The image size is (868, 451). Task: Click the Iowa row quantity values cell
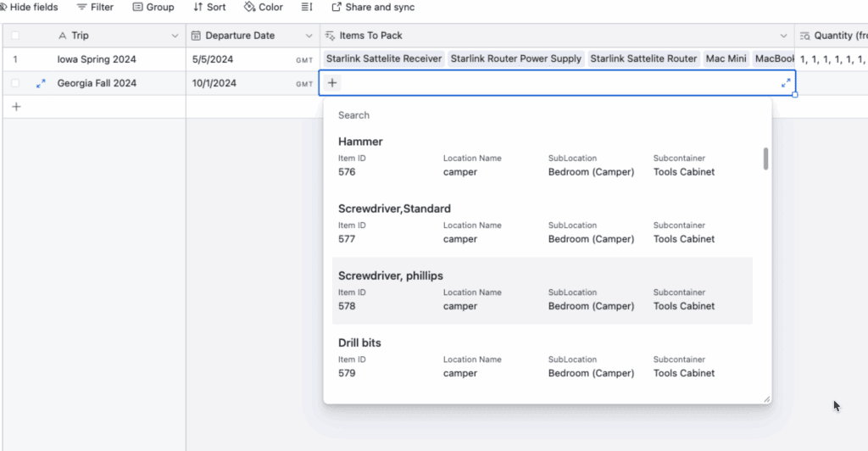pos(832,59)
